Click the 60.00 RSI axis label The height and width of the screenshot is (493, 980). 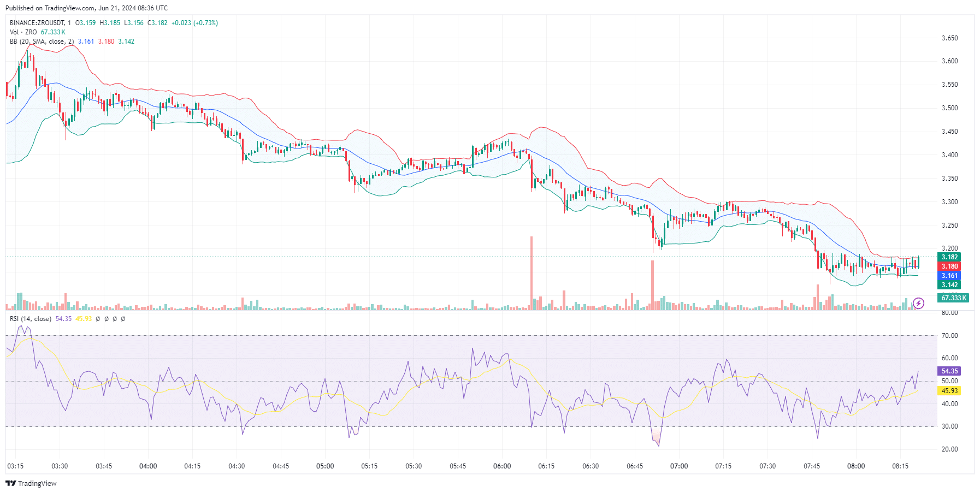[x=949, y=358]
